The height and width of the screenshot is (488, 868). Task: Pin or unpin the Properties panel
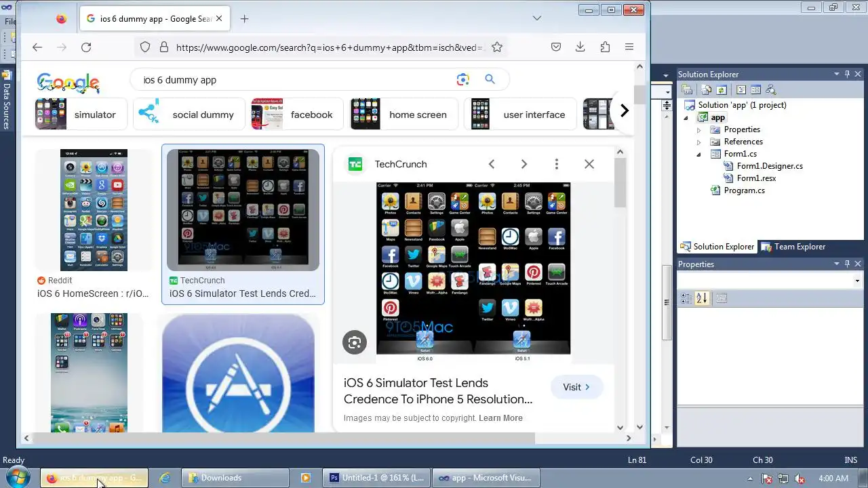tap(847, 264)
